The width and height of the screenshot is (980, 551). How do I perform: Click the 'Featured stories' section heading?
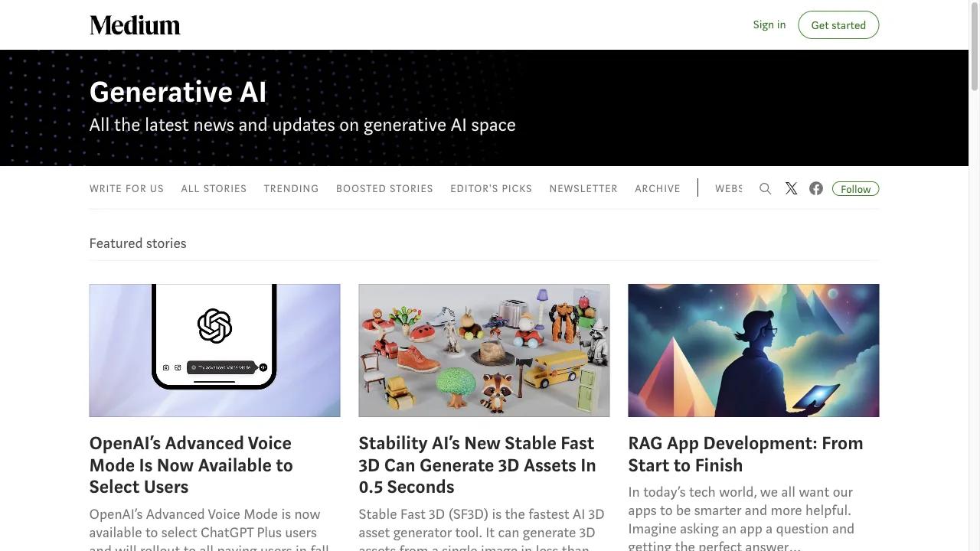click(x=138, y=243)
